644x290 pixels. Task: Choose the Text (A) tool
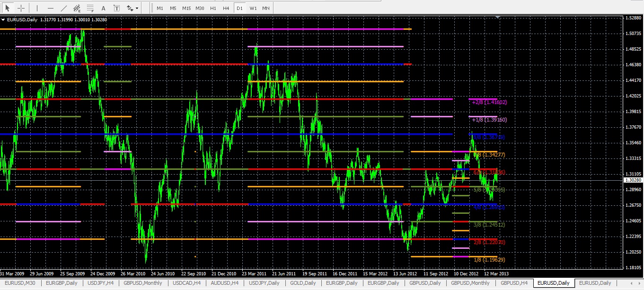(x=104, y=8)
